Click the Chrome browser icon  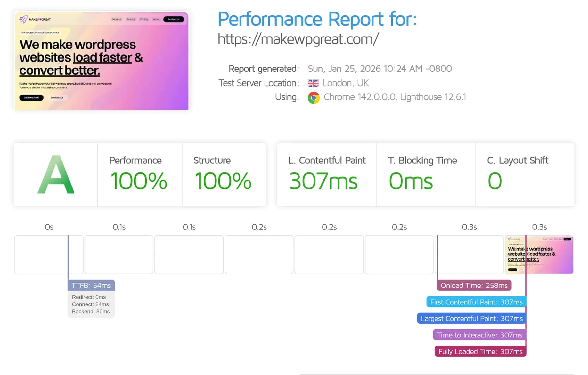(x=314, y=97)
